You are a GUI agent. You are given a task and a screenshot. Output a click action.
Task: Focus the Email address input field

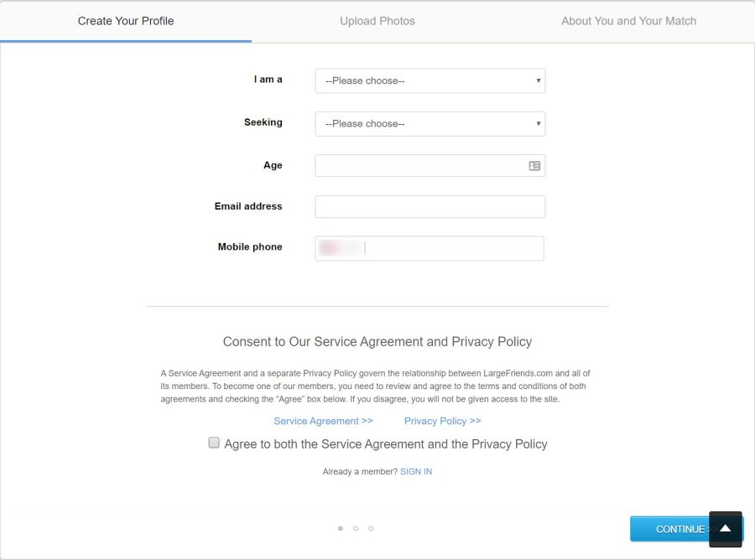[430, 206]
